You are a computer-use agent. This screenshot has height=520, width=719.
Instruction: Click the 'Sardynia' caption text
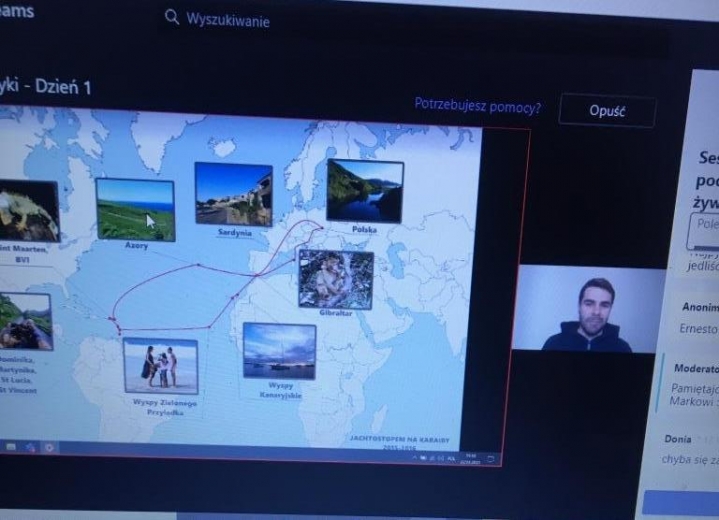235,232
